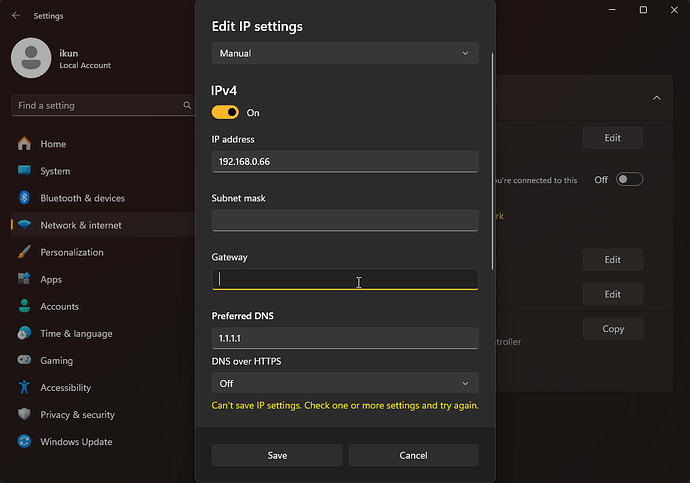The height and width of the screenshot is (483, 690).
Task: Click the Copy button
Action: point(613,329)
